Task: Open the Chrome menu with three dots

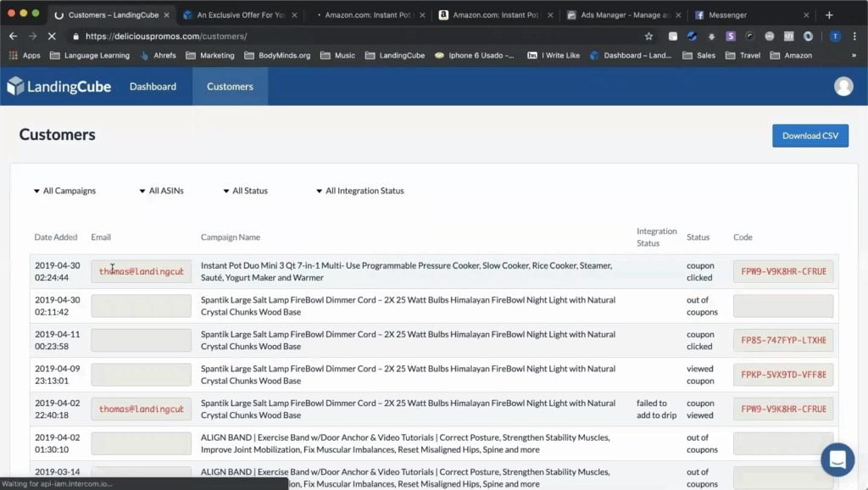Action: click(x=854, y=36)
